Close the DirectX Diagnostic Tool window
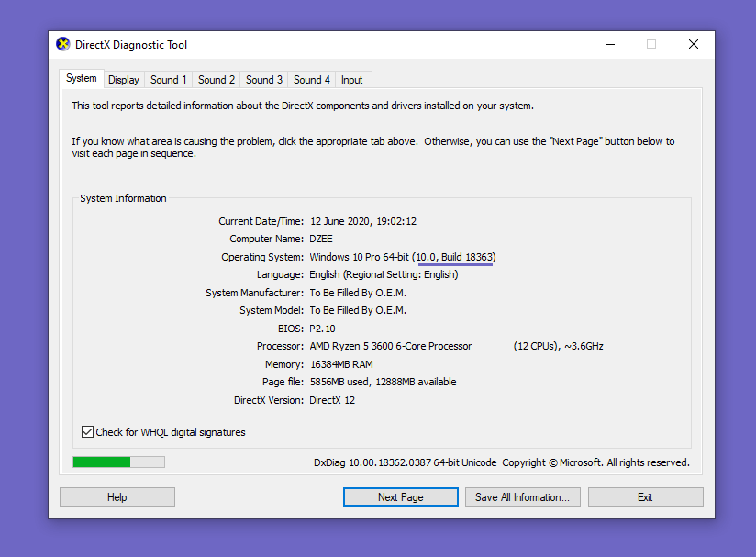The image size is (756, 557). click(694, 44)
